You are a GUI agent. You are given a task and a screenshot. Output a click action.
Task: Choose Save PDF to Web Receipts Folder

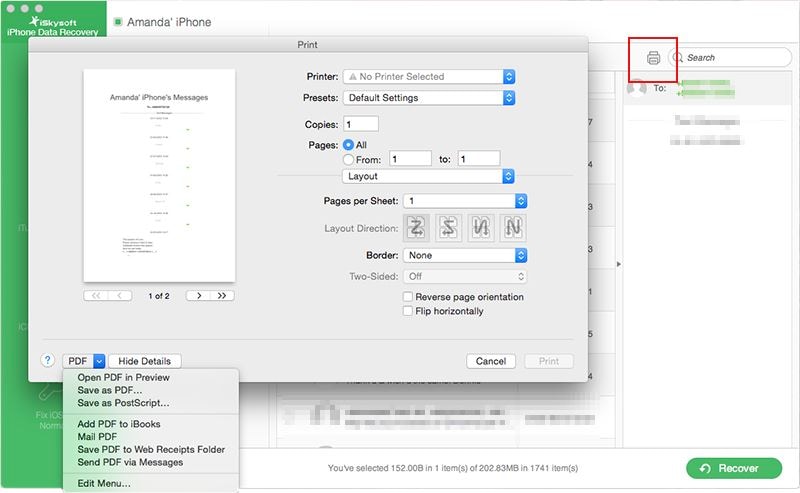(151, 449)
